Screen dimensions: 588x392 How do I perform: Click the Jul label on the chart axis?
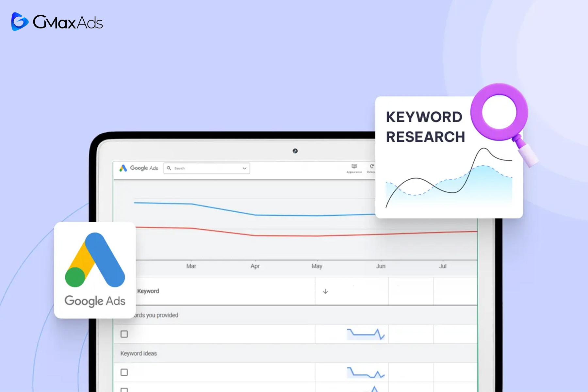coord(443,266)
